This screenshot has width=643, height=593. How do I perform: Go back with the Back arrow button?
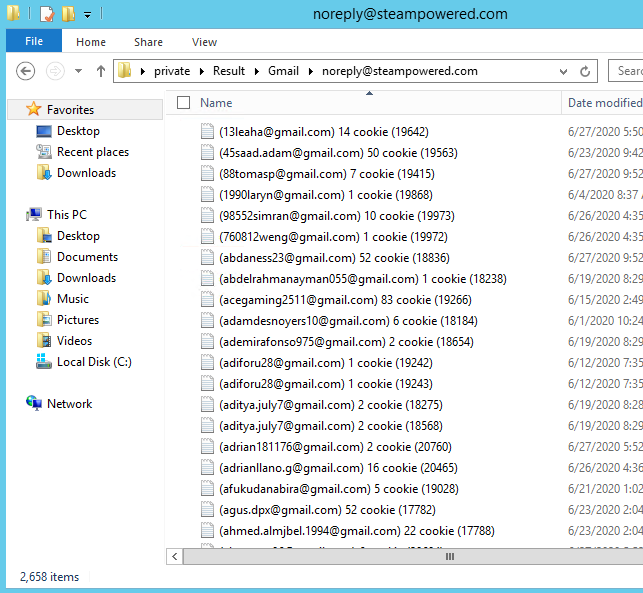(25, 71)
